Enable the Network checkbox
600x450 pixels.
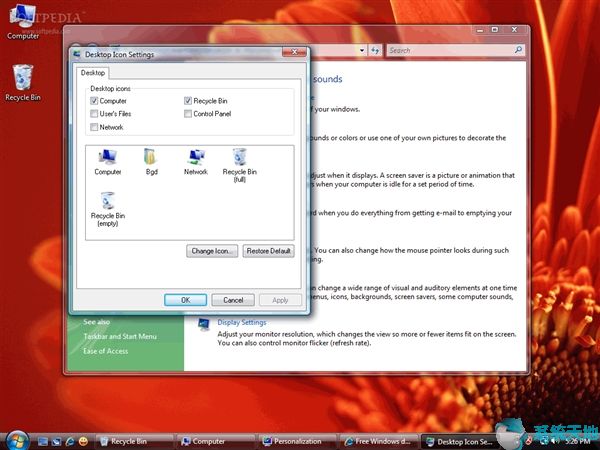[x=94, y=127]
